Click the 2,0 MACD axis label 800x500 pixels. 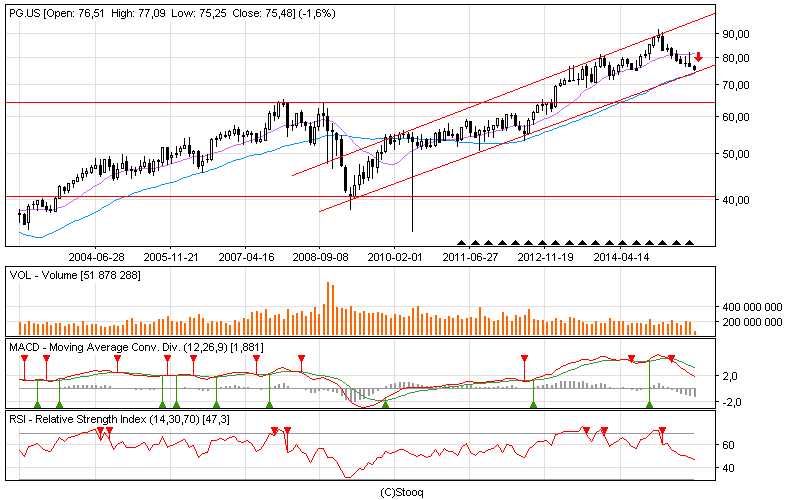730,377
